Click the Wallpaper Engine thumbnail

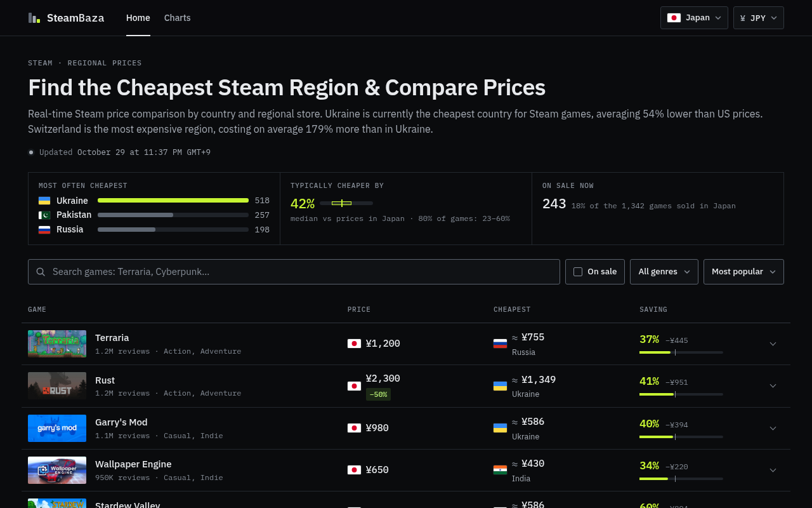point(57,470)
